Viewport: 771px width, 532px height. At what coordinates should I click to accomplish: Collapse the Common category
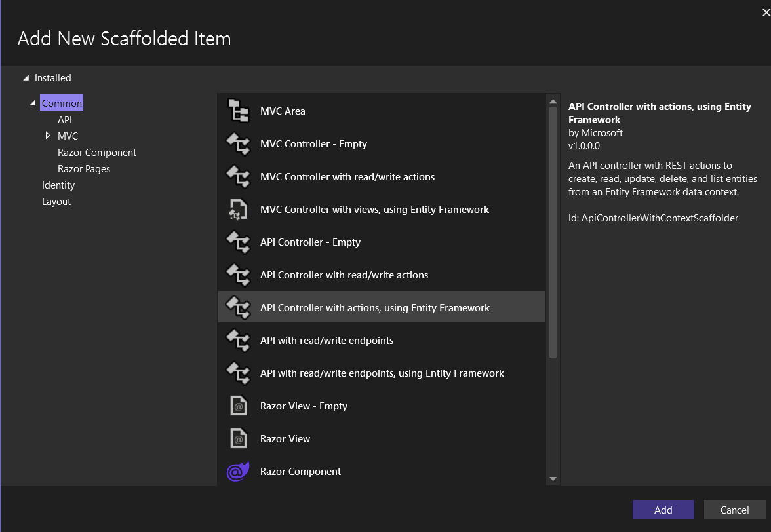(x=31, y=102)
